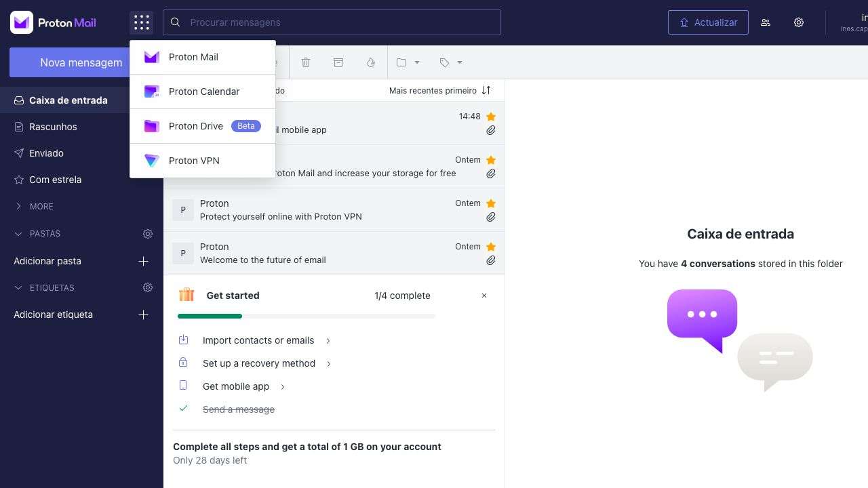Unstar the 'Protect yourself online with Proton VPN' message
Screen dimensions: 868x488
(x=491, y=203)
